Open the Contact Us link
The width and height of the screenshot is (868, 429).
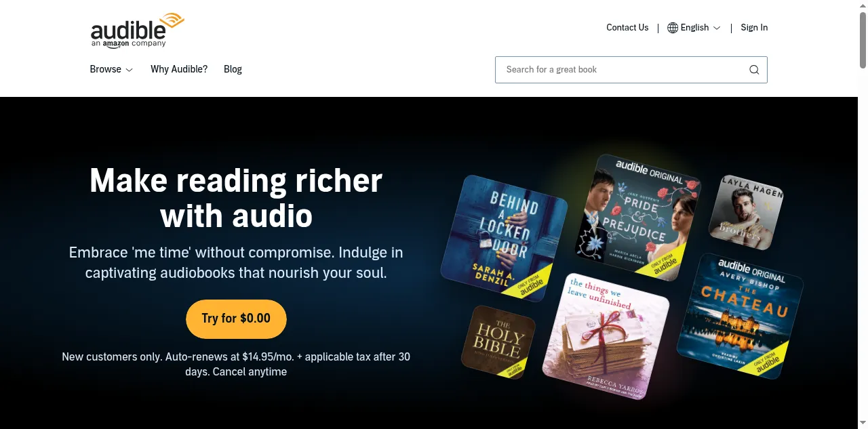pos(627,28)
